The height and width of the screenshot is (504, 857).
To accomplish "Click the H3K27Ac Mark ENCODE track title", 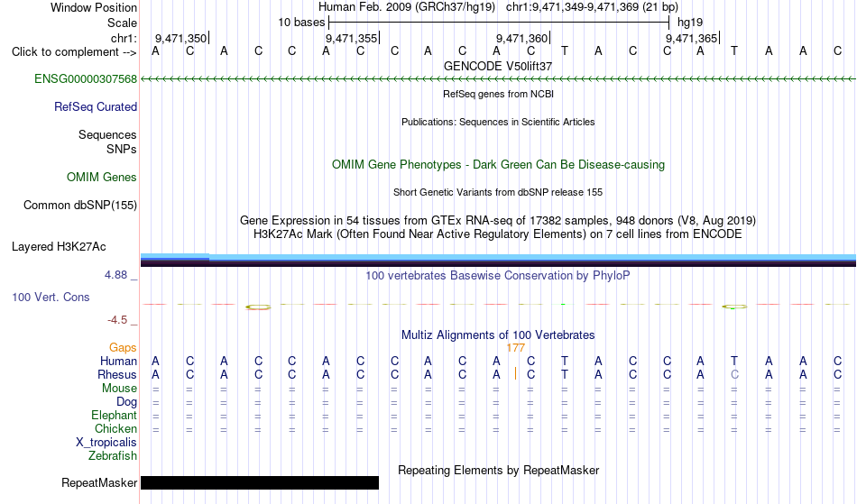I will coord(498,234).
